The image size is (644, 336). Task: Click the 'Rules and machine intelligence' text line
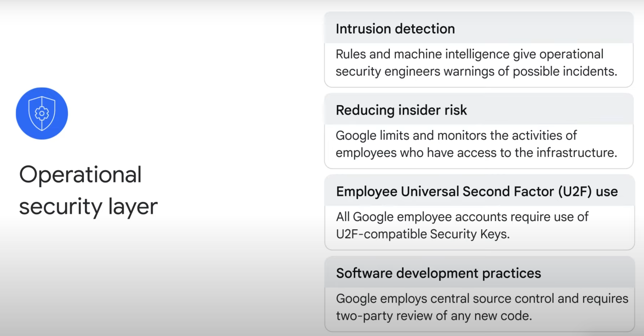tap(469, 54)
